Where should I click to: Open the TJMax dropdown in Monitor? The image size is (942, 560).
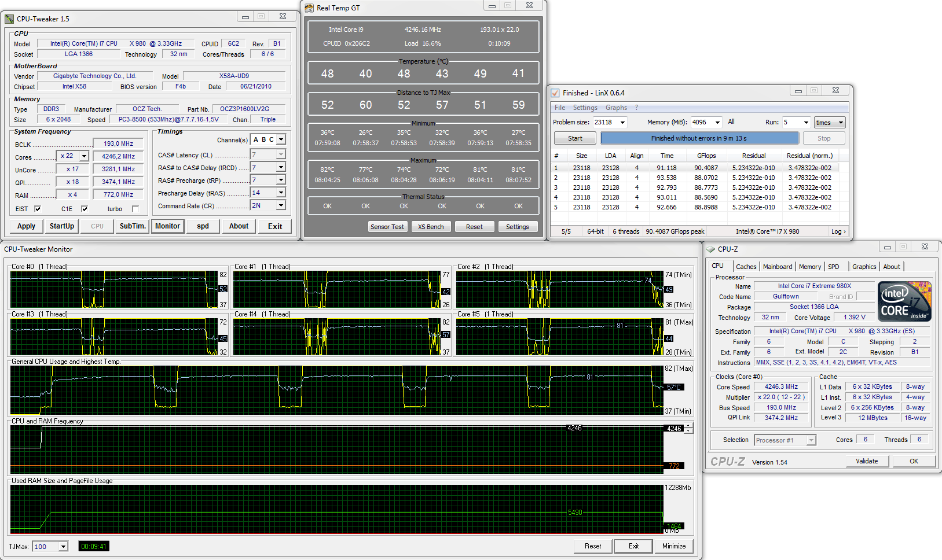(64, 546)
